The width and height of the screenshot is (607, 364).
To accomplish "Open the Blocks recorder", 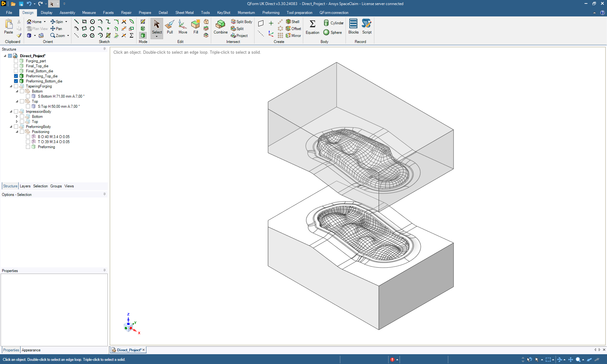I will pyautogui.click(x=353, y=27).
